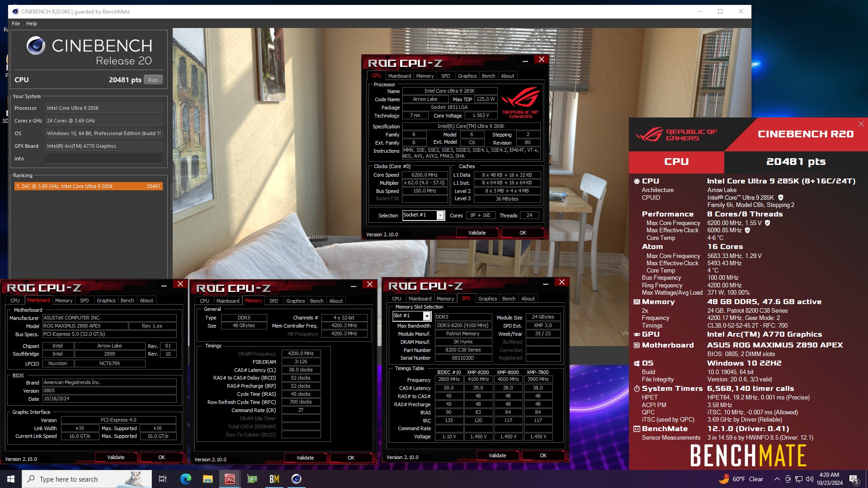Screen dimensions: 868x488
Task: Minimize the CPU-Z memory Timings window
Action: coord(354,285)
